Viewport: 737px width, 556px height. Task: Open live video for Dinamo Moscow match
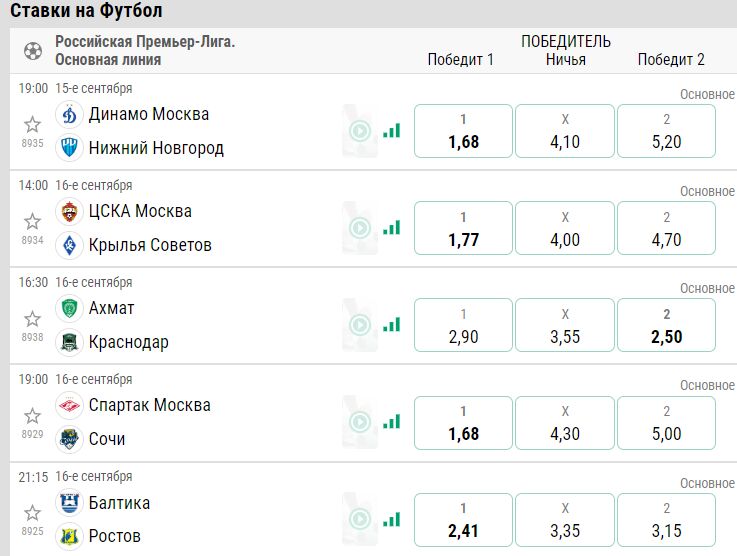click(360, 131)
